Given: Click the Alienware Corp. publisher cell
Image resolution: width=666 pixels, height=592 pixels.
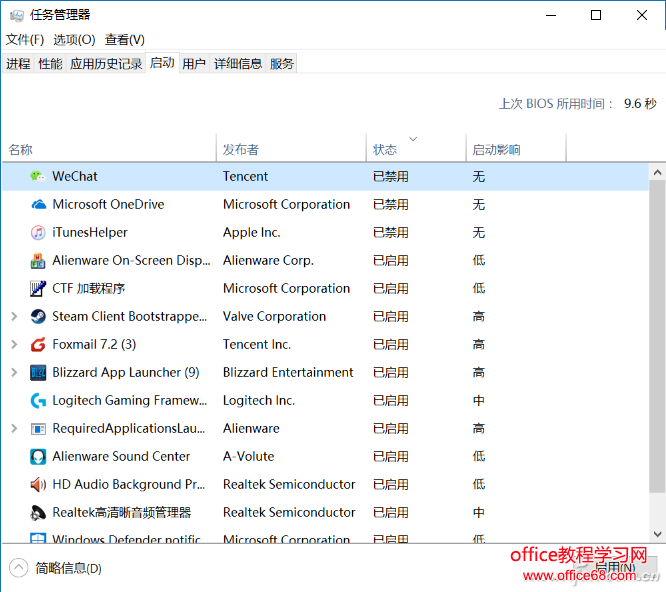Looking at the screenshot, I should point(268,260).
